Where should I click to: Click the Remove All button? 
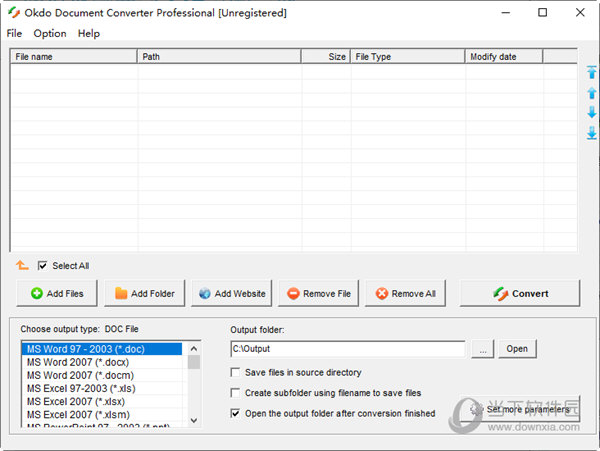point(406,293)
